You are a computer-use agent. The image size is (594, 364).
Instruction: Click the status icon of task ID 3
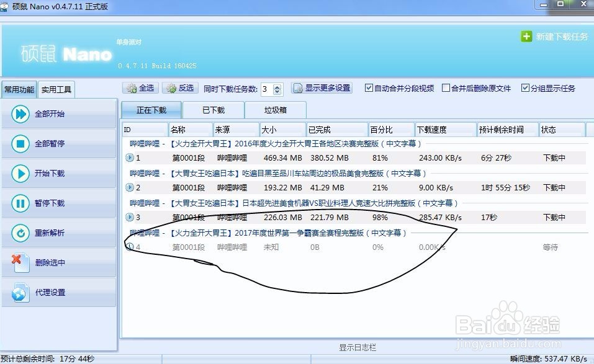(x=130, y=217)
